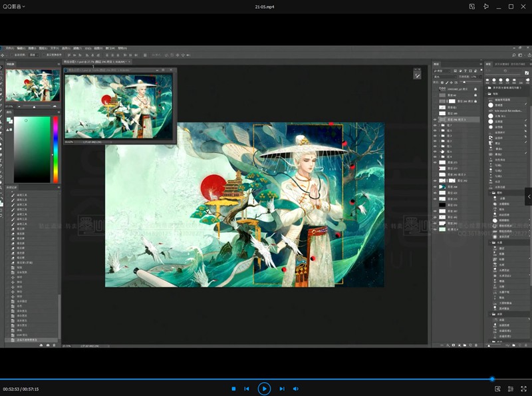Expand the playlist panel at right edge
Image resolution: width=532 pixels, height=396 pixels.
point(528,196)
